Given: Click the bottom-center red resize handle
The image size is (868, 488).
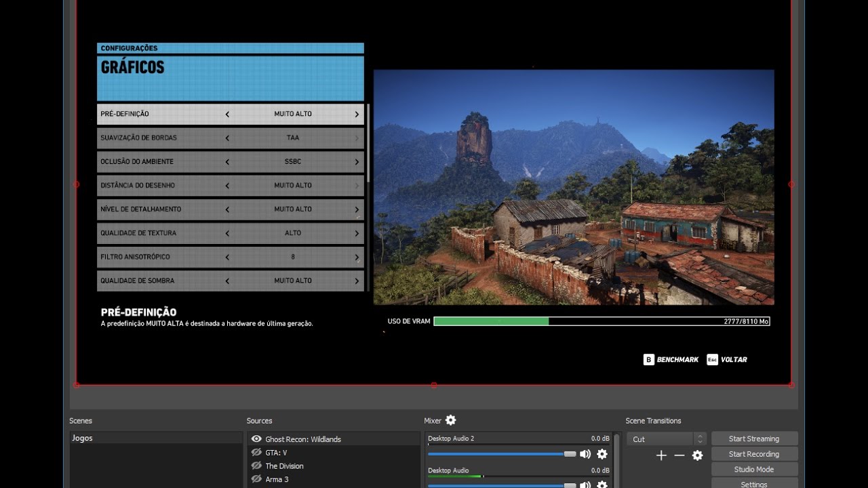Looking at the screenshot, I should (x=434, y=385).
